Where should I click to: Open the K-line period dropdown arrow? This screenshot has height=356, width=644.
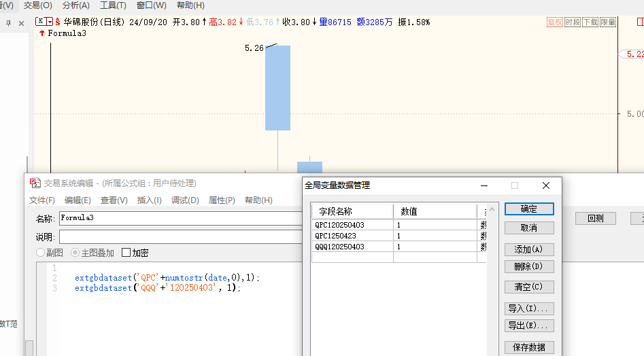(x=50, y=22)
